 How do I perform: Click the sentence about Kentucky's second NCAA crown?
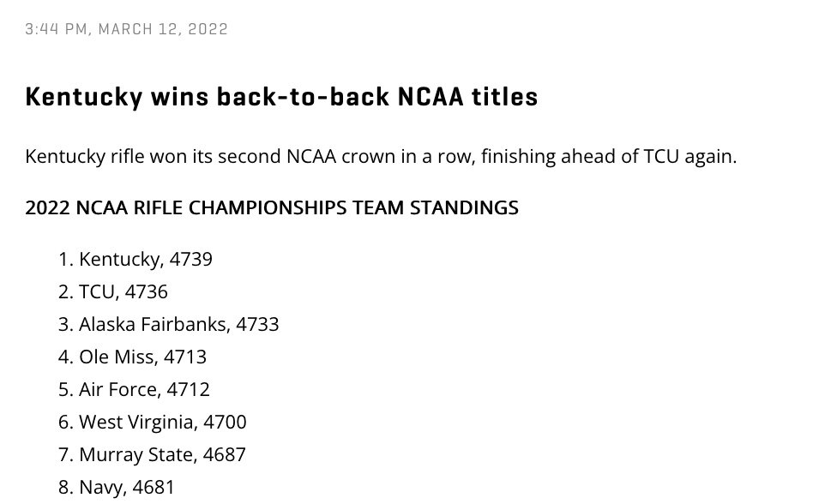[381, 157]
